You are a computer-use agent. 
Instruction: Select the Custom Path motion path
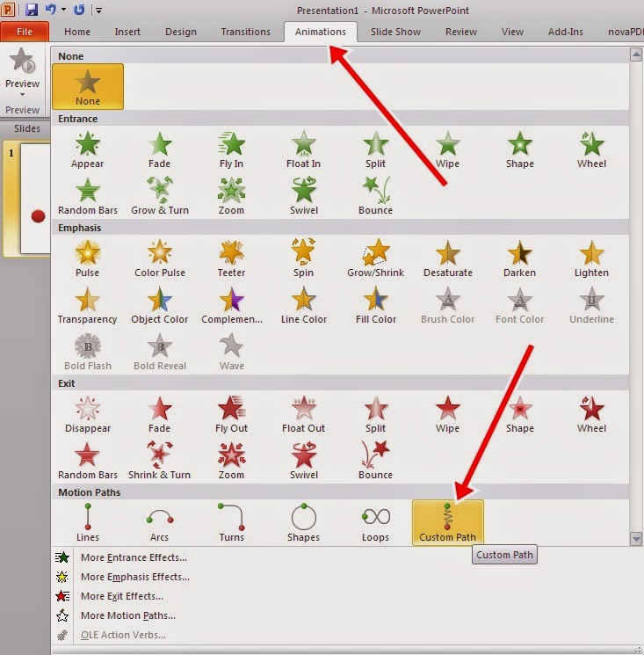[x=447, y=523]
